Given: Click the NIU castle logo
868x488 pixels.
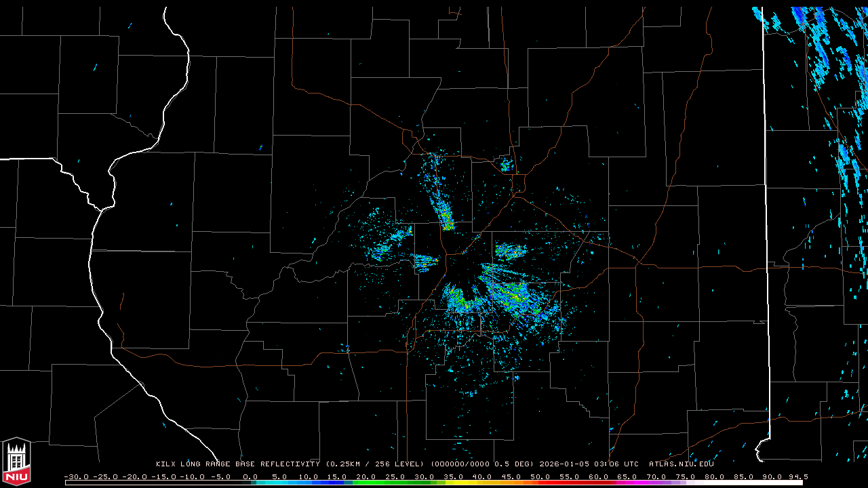Looking at the screenshot, I should [16, 461].
